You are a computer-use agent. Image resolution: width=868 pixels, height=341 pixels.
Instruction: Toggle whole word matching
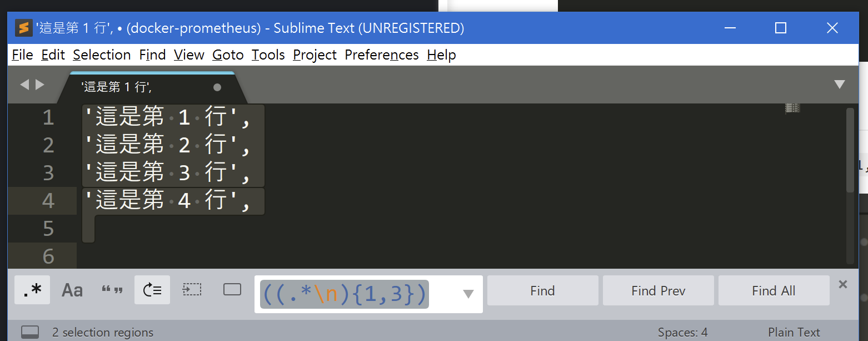coord(112,289)
